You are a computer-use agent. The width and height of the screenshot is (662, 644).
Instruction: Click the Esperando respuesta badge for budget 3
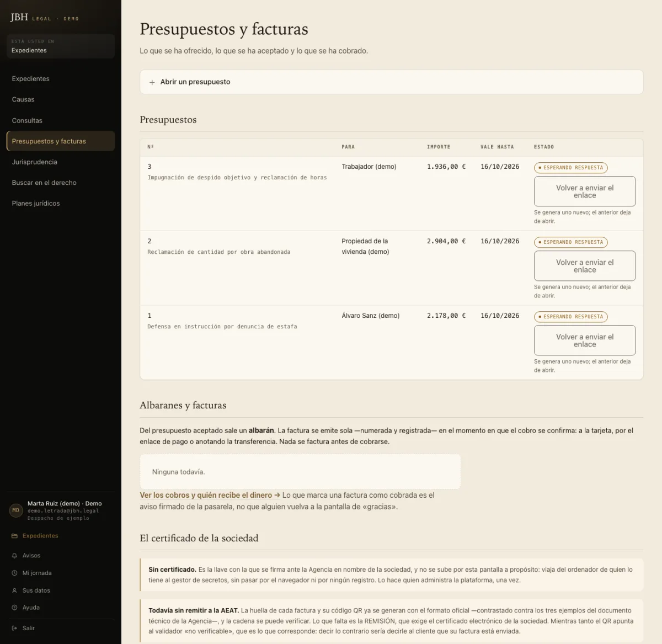[570, 168]
